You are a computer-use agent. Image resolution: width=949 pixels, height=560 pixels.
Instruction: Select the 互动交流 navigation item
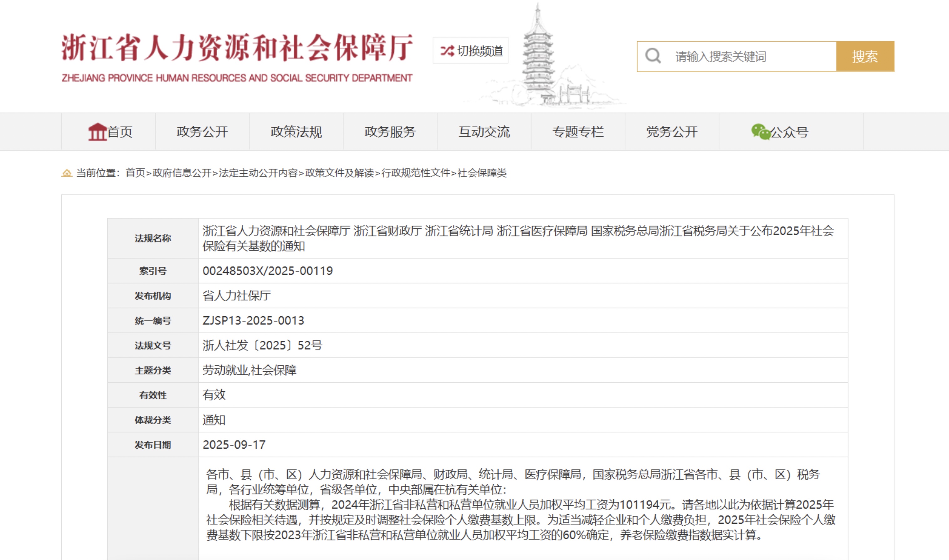pos(484,132)
